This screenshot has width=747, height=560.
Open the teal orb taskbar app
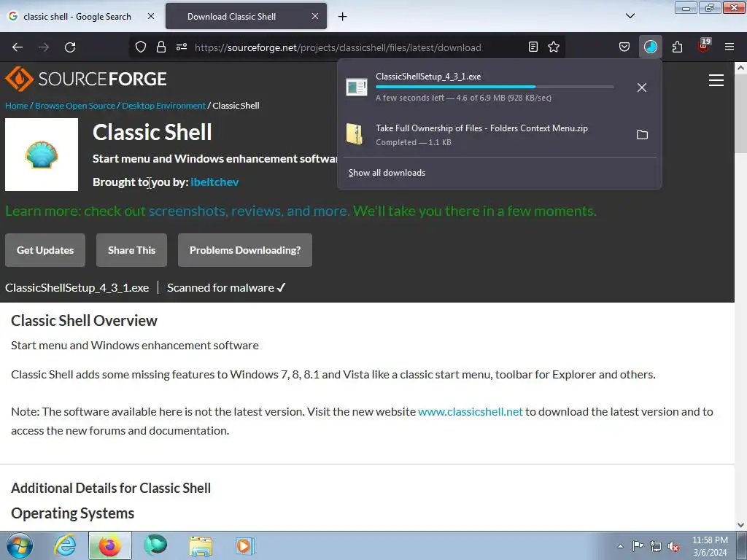click(x=156, y=545)
